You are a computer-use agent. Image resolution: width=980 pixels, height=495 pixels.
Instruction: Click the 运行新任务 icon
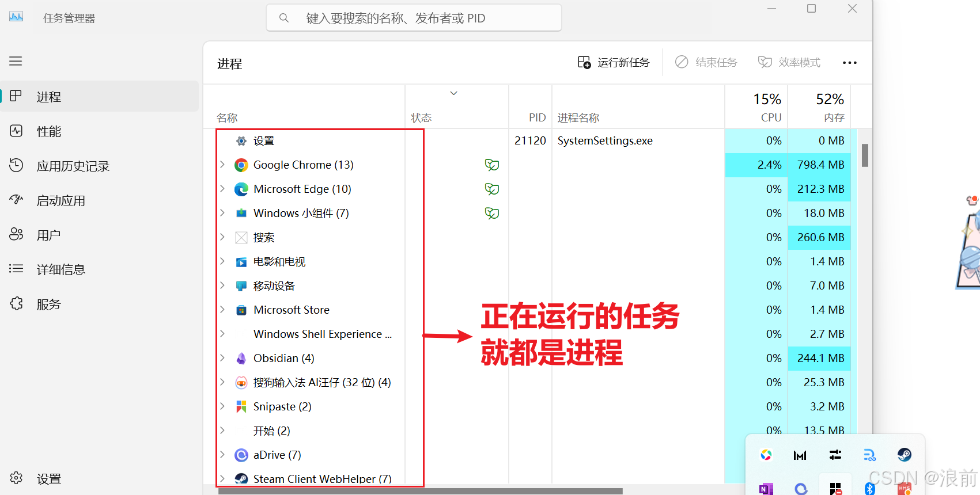pyautogui.click(x=584, y=62)
